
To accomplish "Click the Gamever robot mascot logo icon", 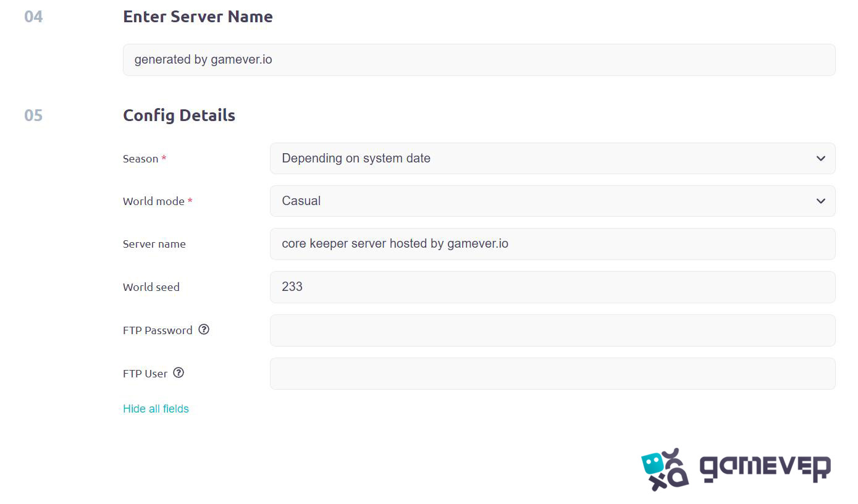I will point(665,469).
